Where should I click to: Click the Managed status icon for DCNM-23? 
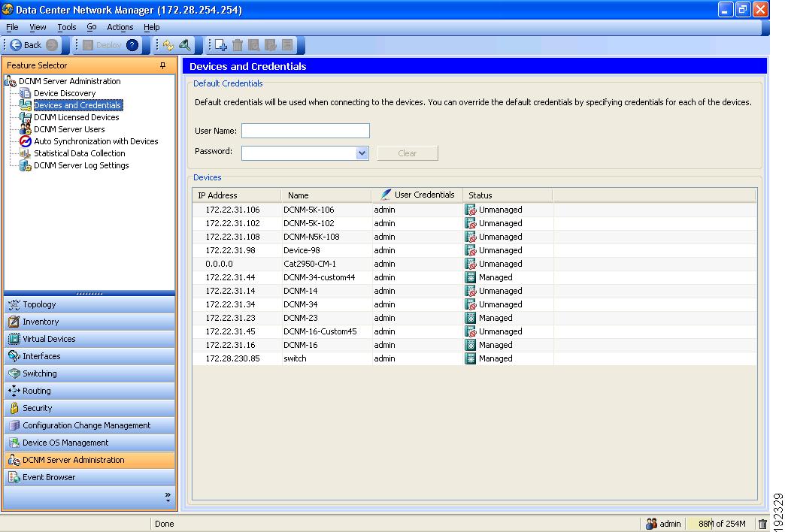coord(471,318)
